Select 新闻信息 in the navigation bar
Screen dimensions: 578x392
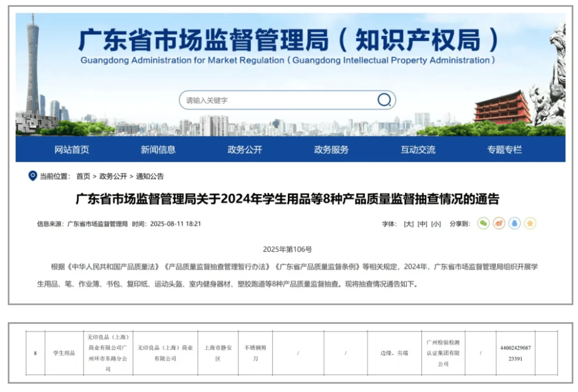click(x=158, y=150)
